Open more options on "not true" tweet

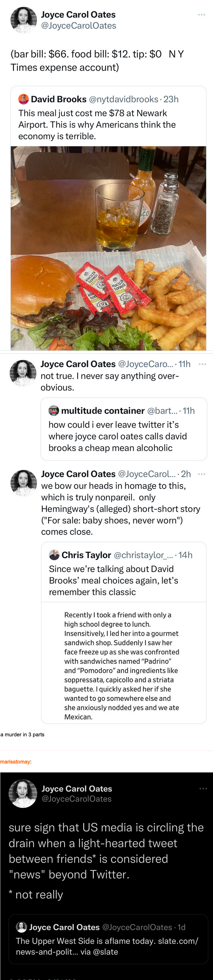pyautogui.click(x=202, y=364)
